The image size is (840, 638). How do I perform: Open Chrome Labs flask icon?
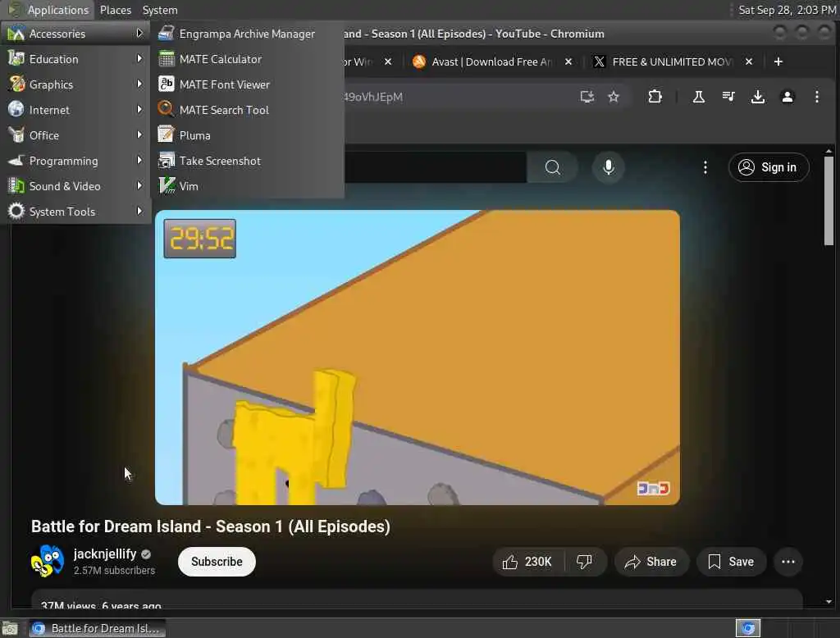tap(699, 97)
